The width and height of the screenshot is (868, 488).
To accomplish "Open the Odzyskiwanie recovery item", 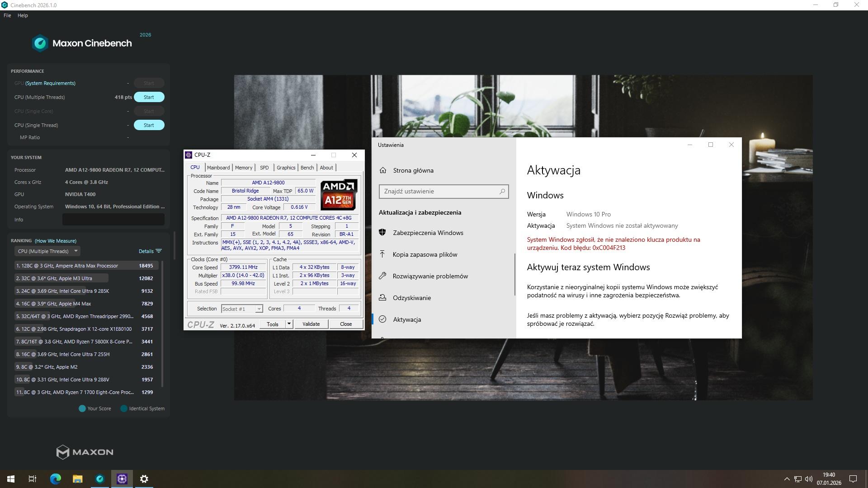I will point(411,298).
